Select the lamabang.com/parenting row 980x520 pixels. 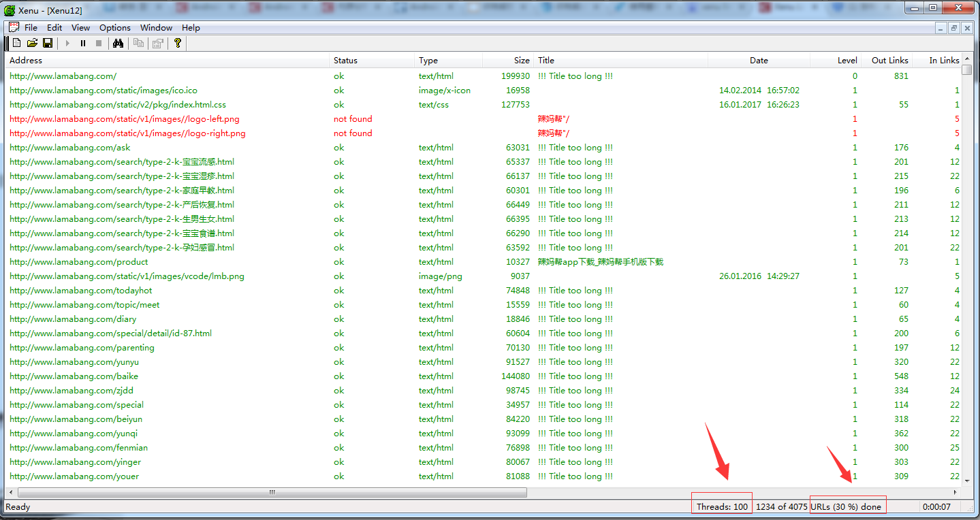point(484,348)
